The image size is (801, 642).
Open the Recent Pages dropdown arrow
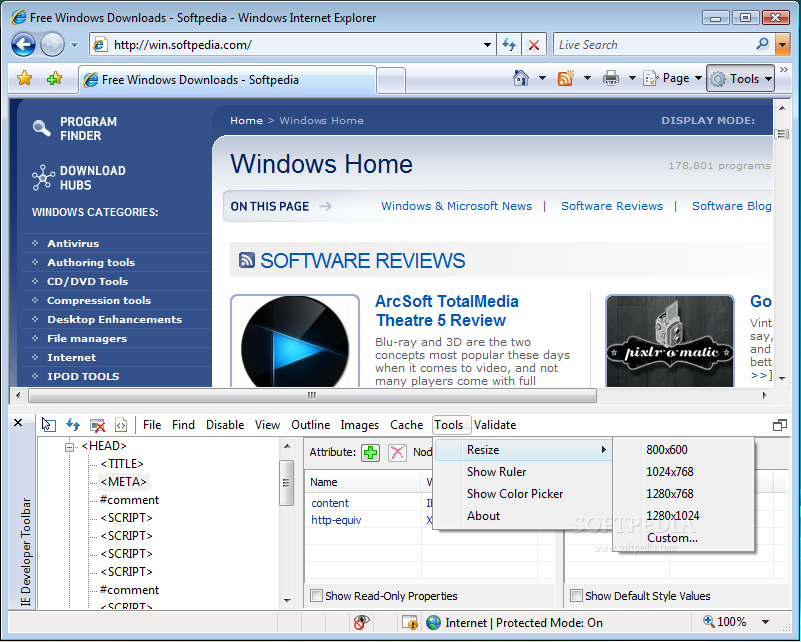pos(75,45)
